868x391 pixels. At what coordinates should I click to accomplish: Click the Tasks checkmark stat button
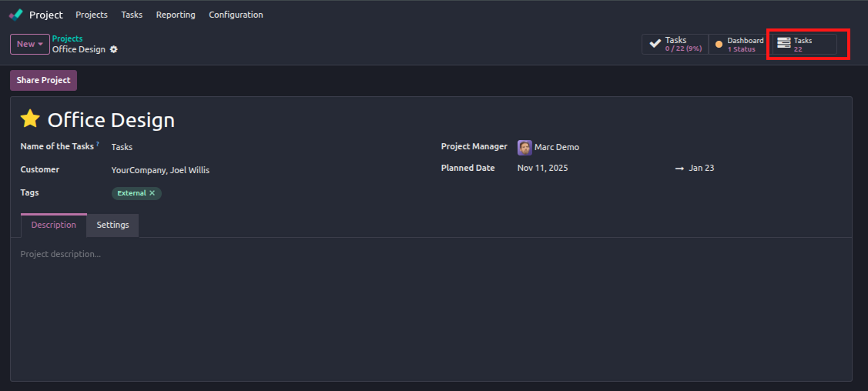[675, 45]
